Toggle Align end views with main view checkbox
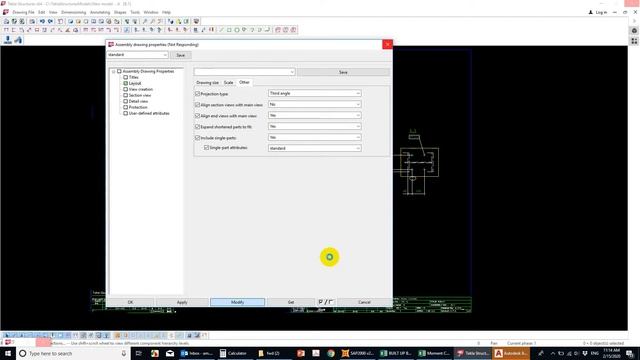The height and width of the screenshot is (360, 640). [x=198, y=116]
